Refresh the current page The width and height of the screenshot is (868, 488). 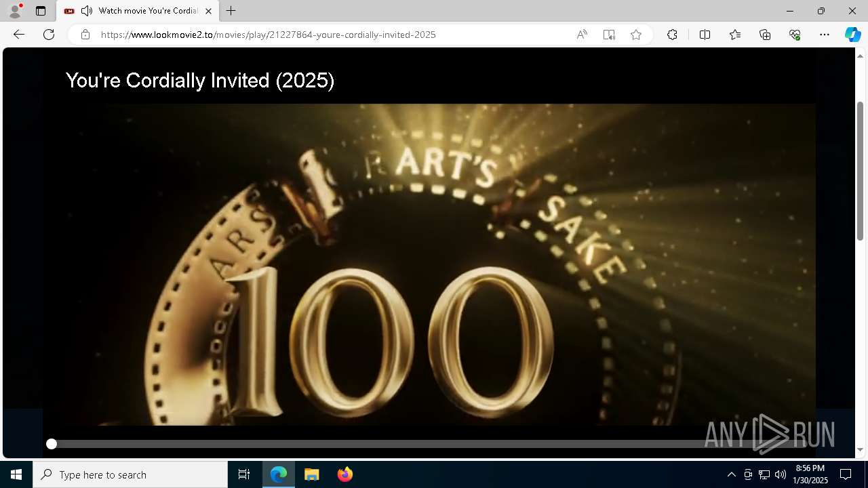(x=49, y=35)
